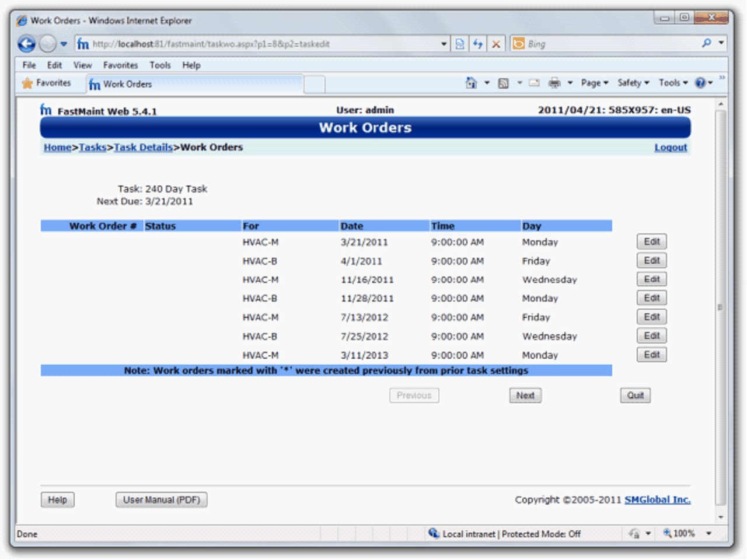Click the 11/16/2011 date cell

367,279
